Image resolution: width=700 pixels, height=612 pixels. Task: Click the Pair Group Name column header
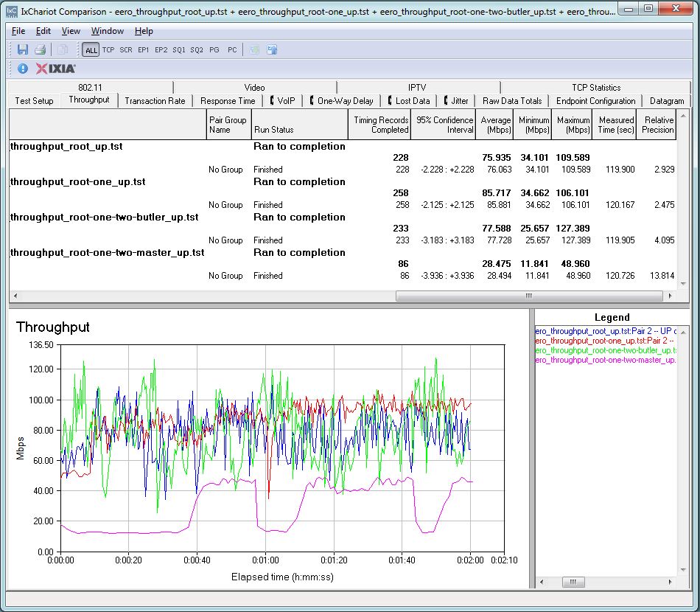pyautogui.click(x=229, y=125)
